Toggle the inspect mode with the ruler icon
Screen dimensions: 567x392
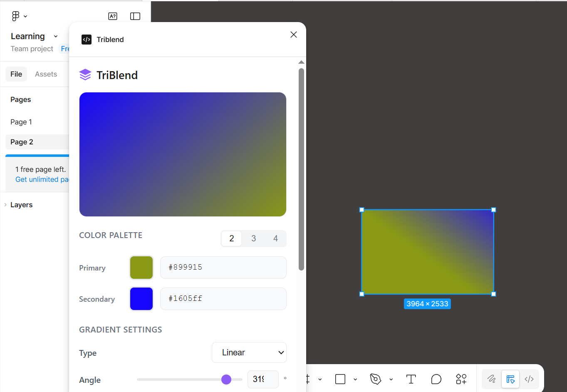(x=510, y=379)
